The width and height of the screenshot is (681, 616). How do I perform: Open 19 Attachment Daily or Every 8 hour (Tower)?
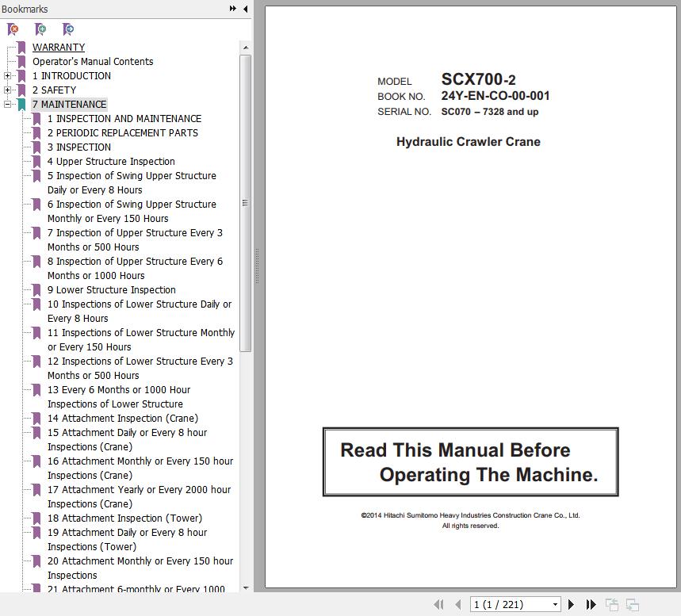point(128,540)
